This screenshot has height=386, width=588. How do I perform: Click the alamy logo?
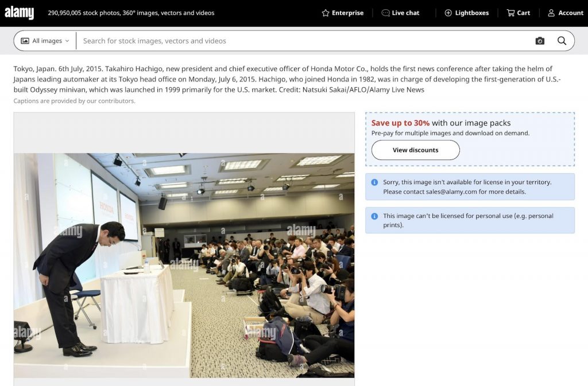pyautogui.click(x=20, y=13)
